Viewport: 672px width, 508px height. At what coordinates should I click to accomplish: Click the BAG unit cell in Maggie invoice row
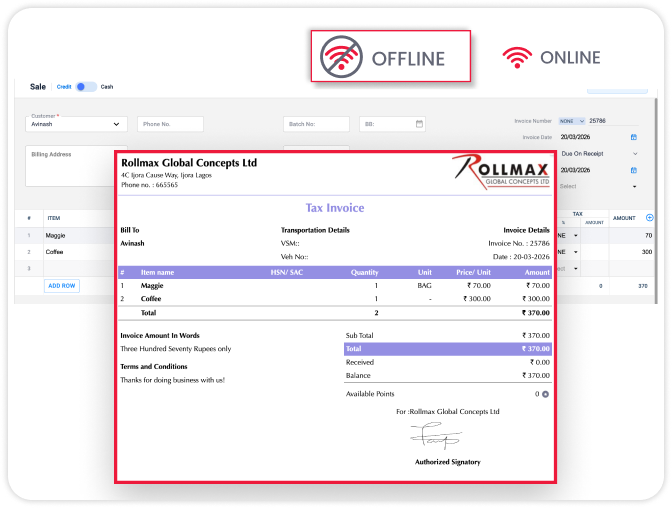(424, 286)
